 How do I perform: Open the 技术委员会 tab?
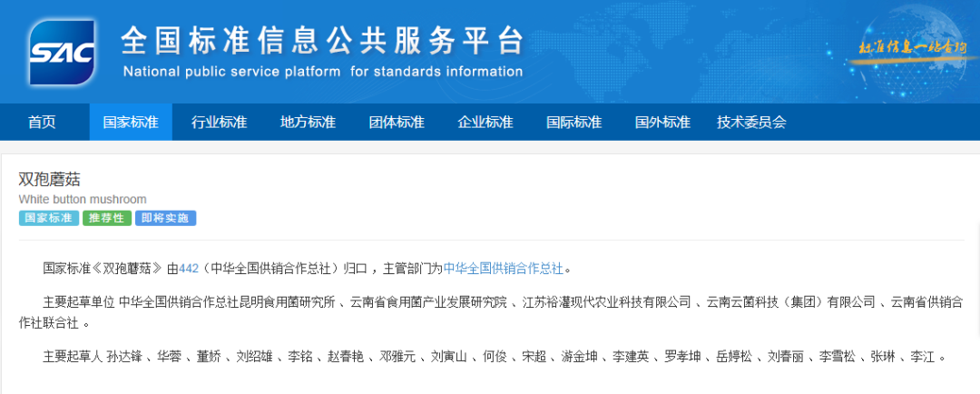tap(751, 122)
